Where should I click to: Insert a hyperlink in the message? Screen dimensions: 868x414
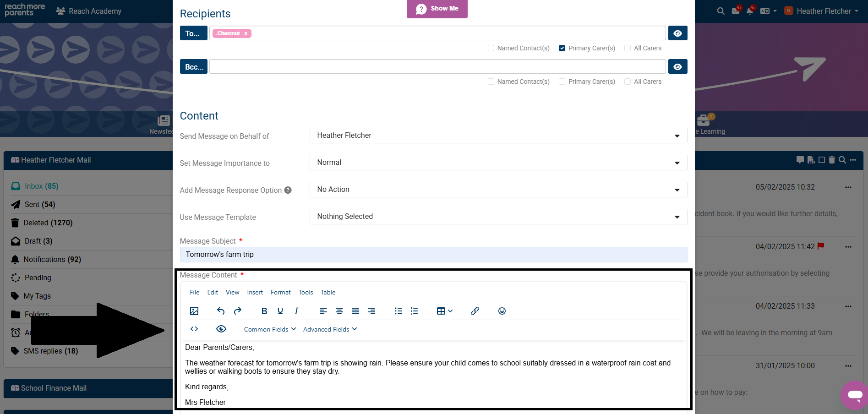[x=474, y=310]
